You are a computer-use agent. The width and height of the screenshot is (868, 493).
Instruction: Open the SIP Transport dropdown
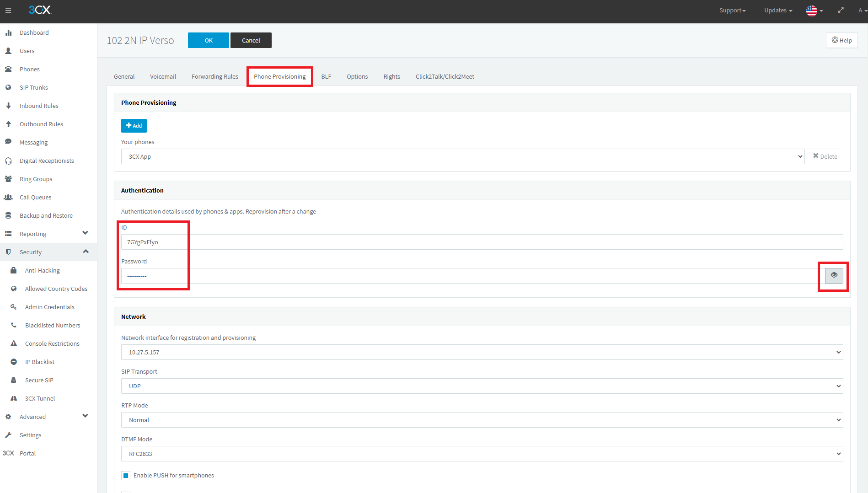coord(482,386)
